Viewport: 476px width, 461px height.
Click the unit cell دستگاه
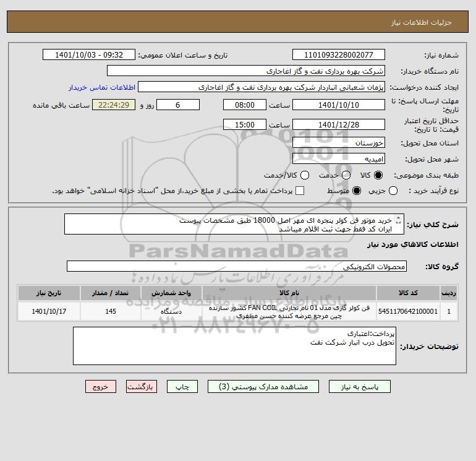point(171,311)
